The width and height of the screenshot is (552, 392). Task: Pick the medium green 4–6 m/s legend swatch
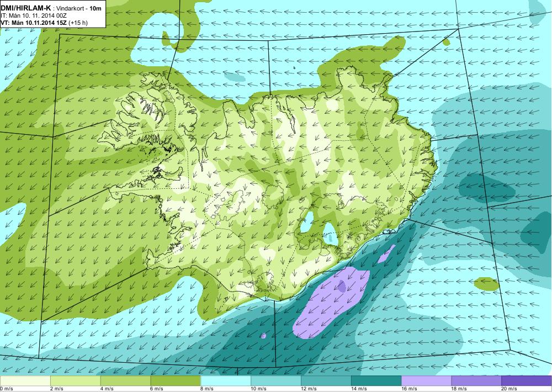(125, 381)
